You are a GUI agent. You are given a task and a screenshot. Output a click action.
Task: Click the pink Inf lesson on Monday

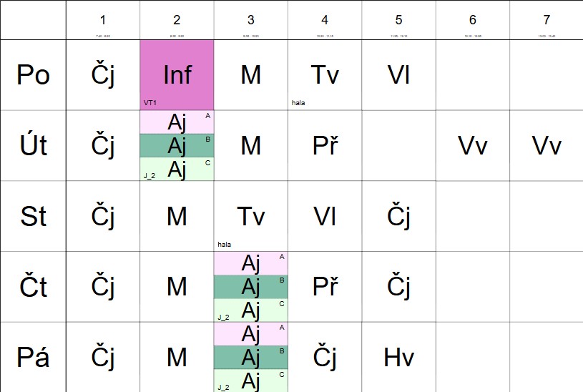pyautogui.click(x=177, y=74)
